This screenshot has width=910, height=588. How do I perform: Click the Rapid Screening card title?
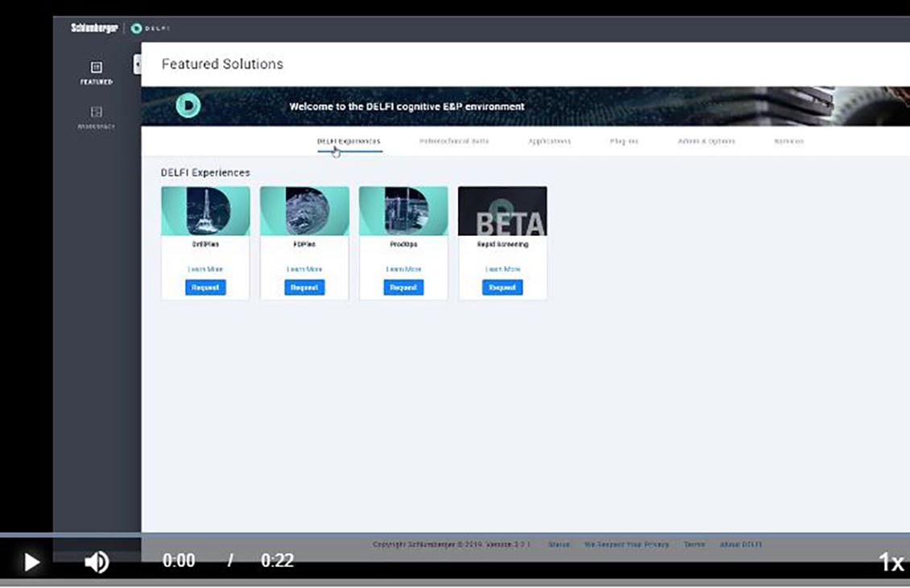(503, 244)
